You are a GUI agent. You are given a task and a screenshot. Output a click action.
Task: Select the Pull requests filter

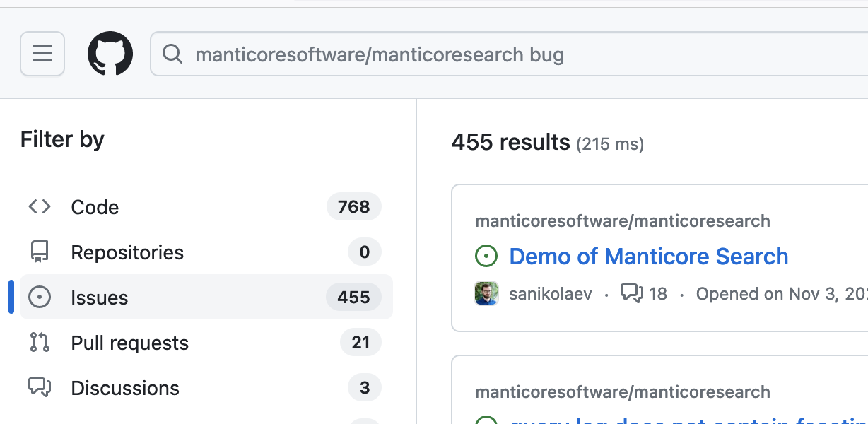click(x=206, y=343)
